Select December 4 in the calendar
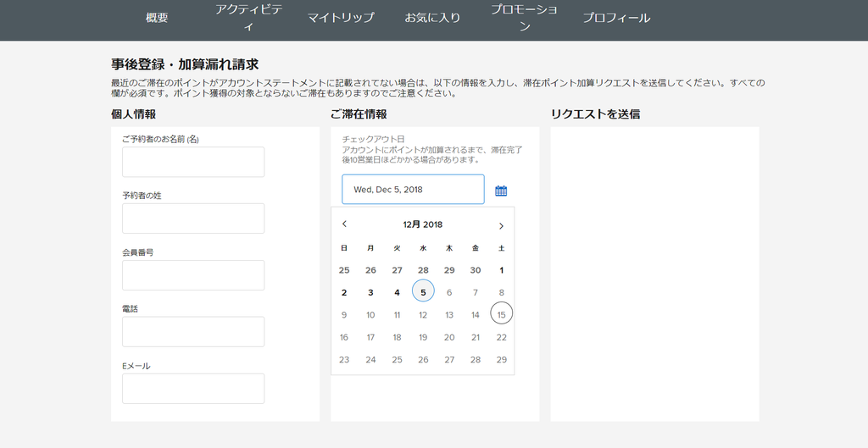This screenshot has height=448, width=868. (397, 292)
